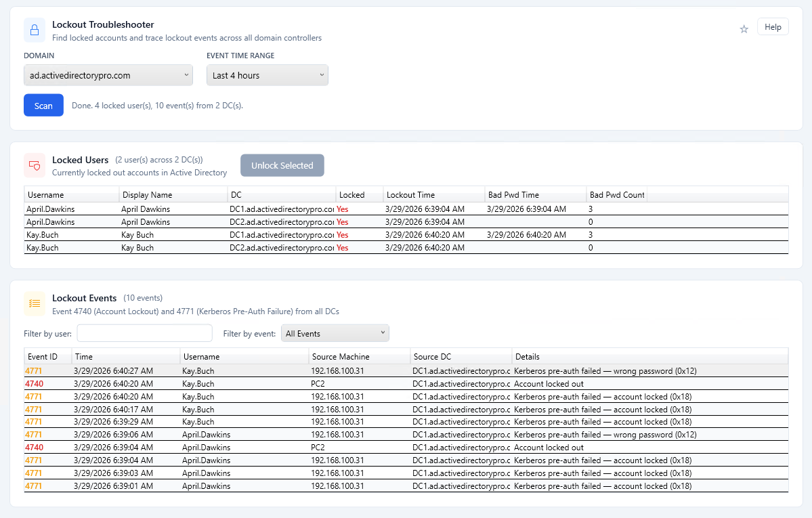Click the Lockout Events list icon
Viewport: 812px width, 518px height.
tap(34, 303)
